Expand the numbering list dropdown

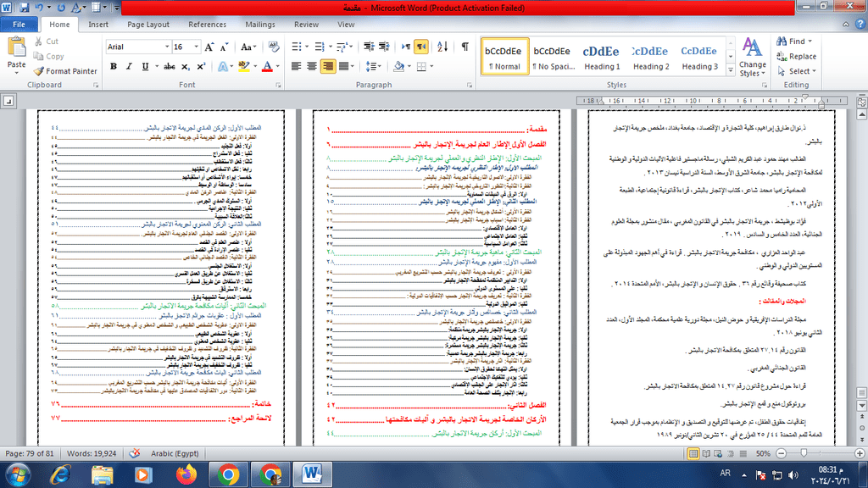(x=331, y=47)
